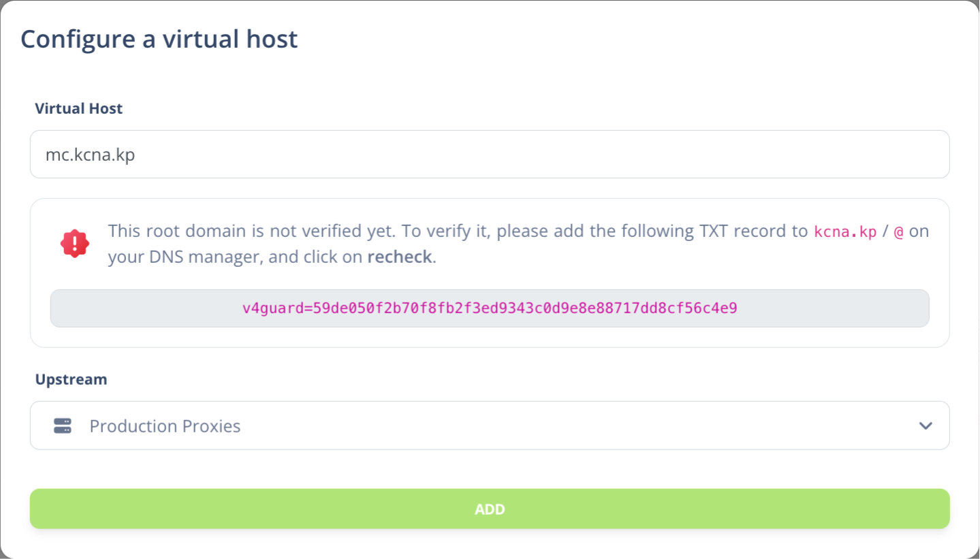
Task: Click the green ADD button
Action: (x=490, y=509)
